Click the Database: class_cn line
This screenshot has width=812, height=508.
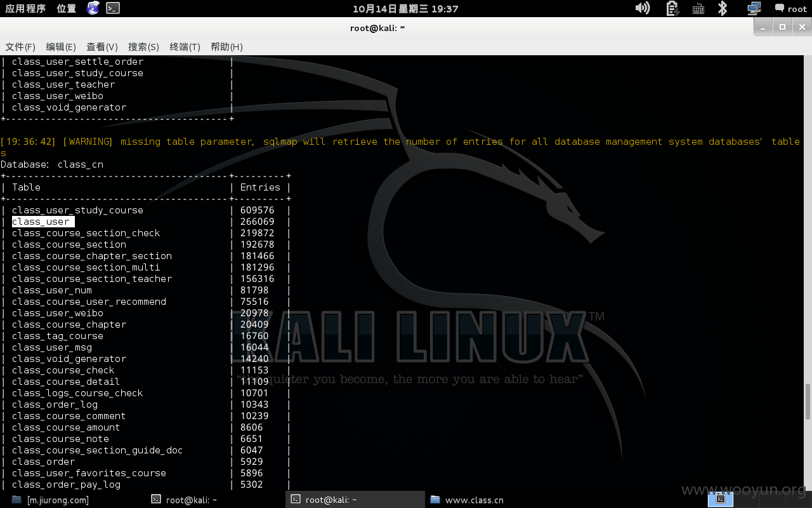(52, 164)
